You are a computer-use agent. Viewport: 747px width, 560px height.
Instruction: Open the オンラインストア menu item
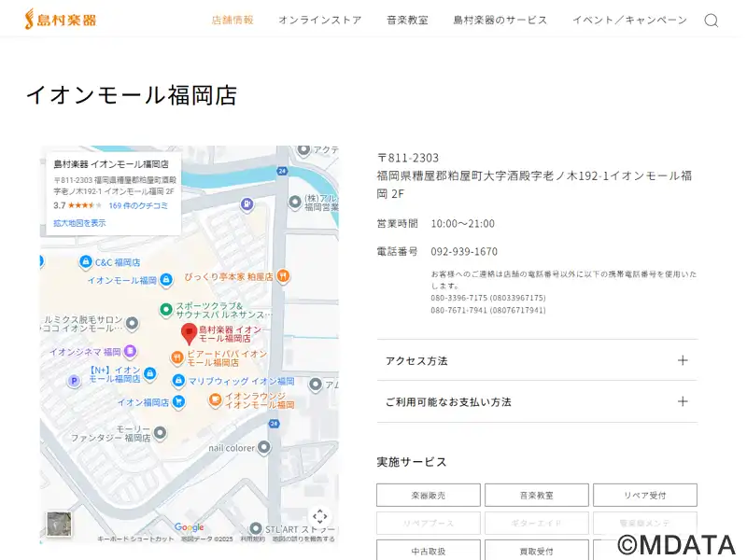point(319,21)
